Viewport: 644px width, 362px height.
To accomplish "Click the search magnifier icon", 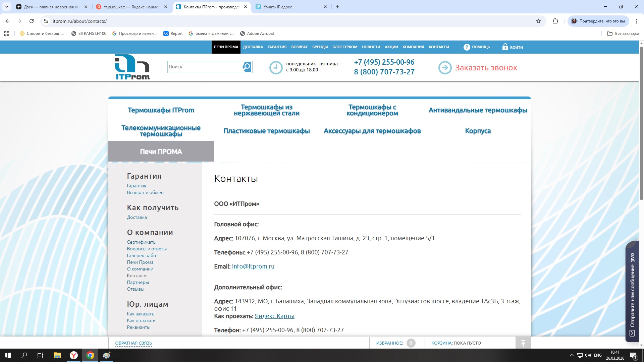I will pos(247,67).
